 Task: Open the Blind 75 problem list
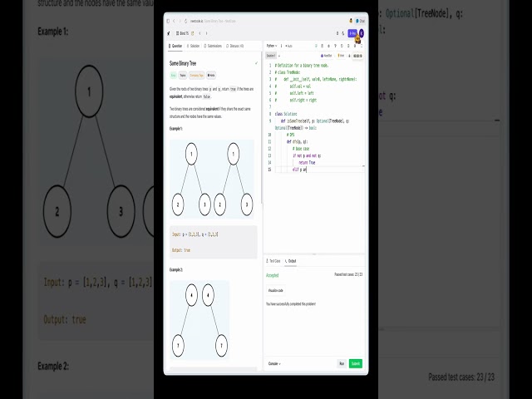(182, 33)
